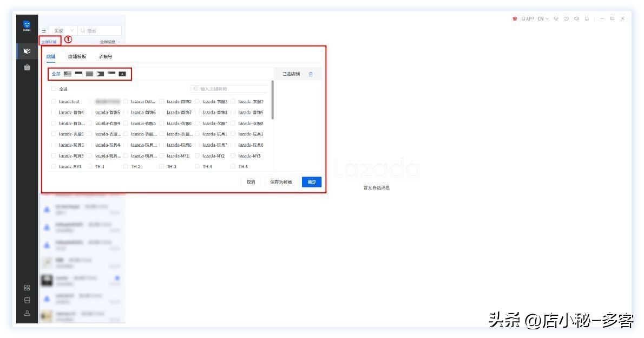The height and width of the screenshot is (338, 644).
Task: Filter stores by the Indonesia flag
Action: coord(78,74)
